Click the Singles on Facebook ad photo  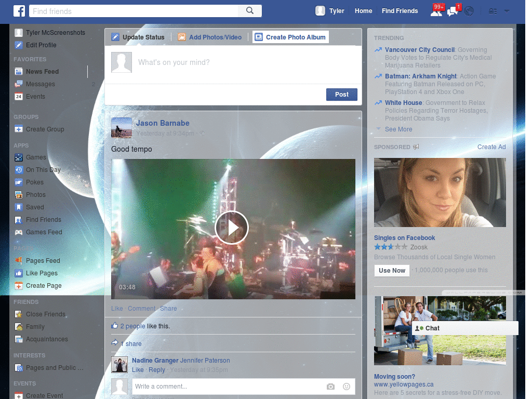click(x=440, y=192)
